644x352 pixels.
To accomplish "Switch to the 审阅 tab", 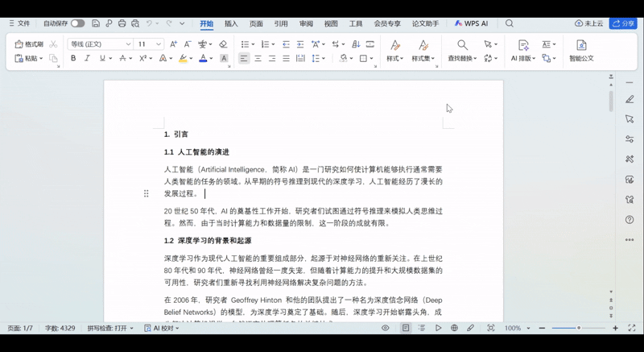I will (306, 24).
